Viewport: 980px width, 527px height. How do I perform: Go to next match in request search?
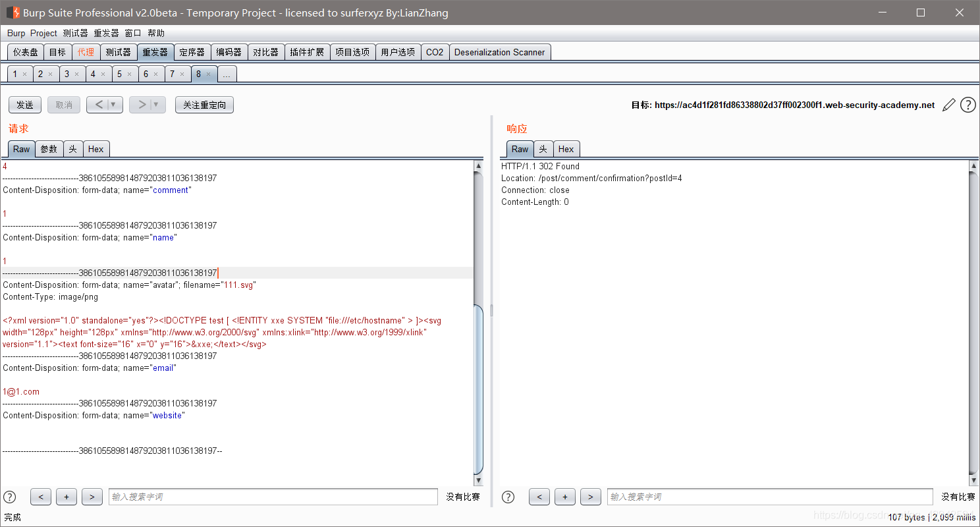(92, 497)
